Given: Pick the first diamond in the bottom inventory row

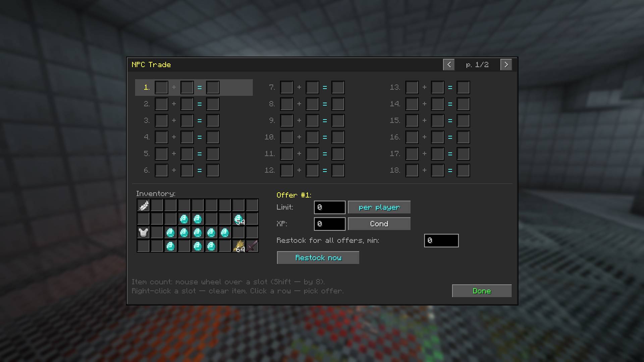Looking at the screenshot, I should click(x=170, y=246).
